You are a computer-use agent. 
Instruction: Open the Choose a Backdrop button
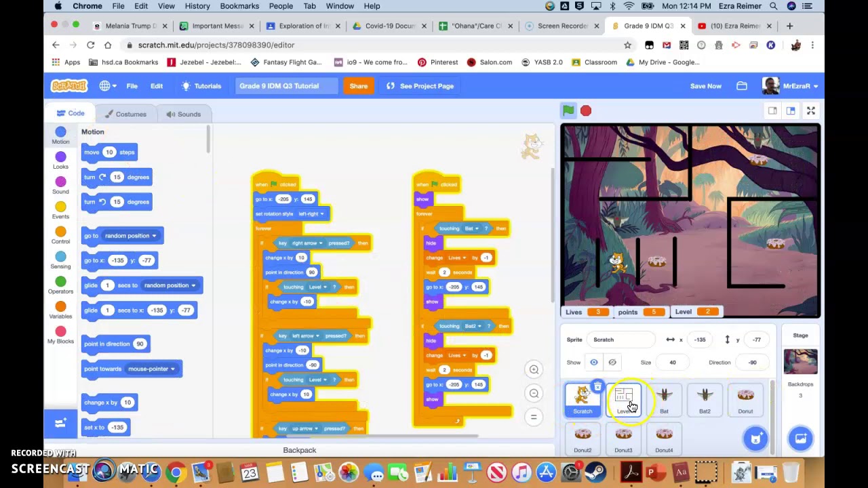pos(800,439)
